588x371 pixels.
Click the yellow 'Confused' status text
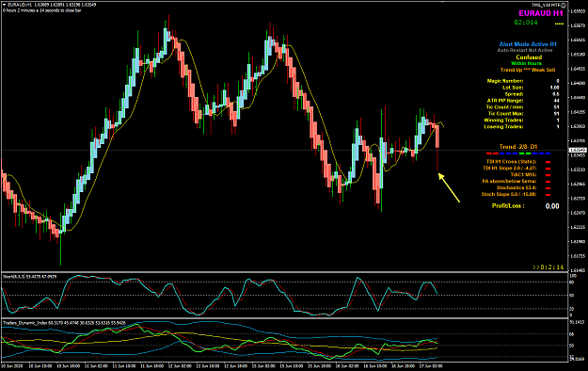(529, 57)
